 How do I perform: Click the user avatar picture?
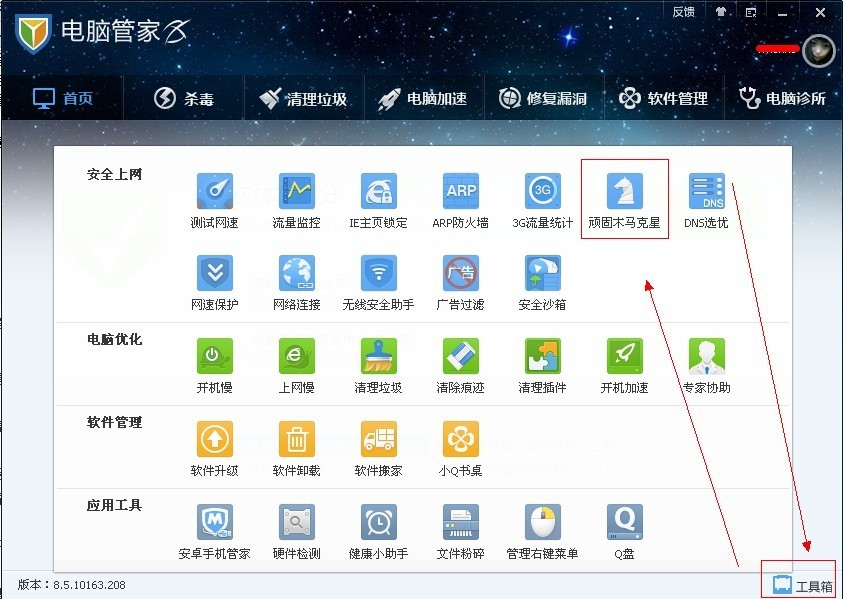tap(818, 51)
